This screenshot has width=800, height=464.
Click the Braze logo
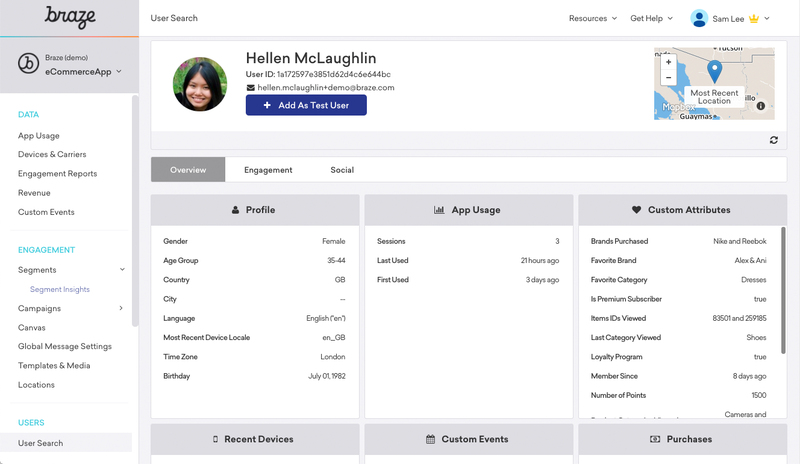(70, 17)
